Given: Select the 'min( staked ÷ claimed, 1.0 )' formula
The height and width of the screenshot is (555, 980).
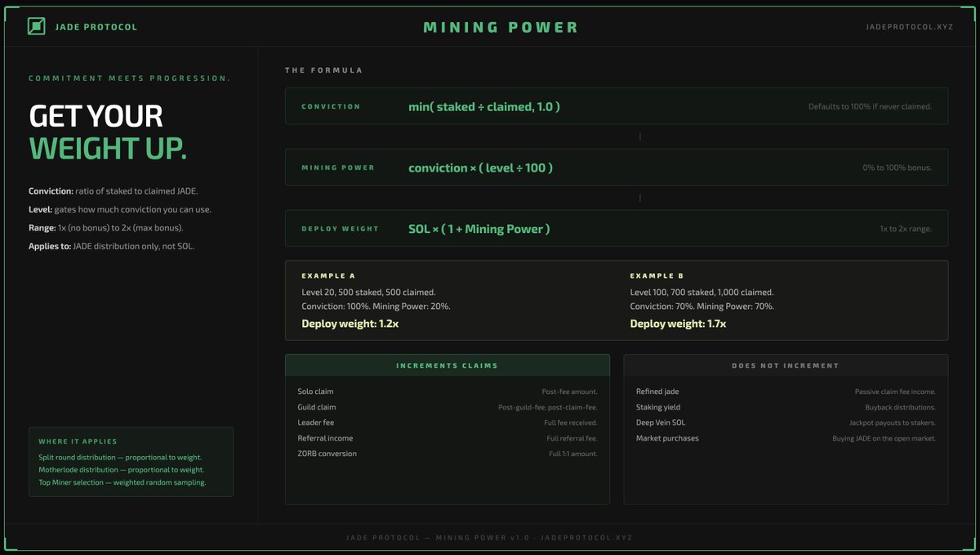Looking at the screenshot, I should point(484,106).
